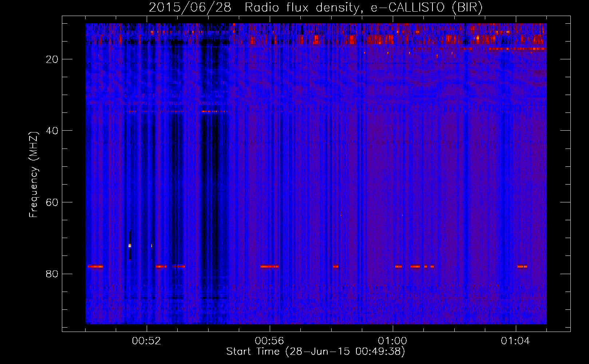Viewport: 589px width, 364px height.
Task: Click the 80 MHz frequency tick label
Action: tap(52, 274)
